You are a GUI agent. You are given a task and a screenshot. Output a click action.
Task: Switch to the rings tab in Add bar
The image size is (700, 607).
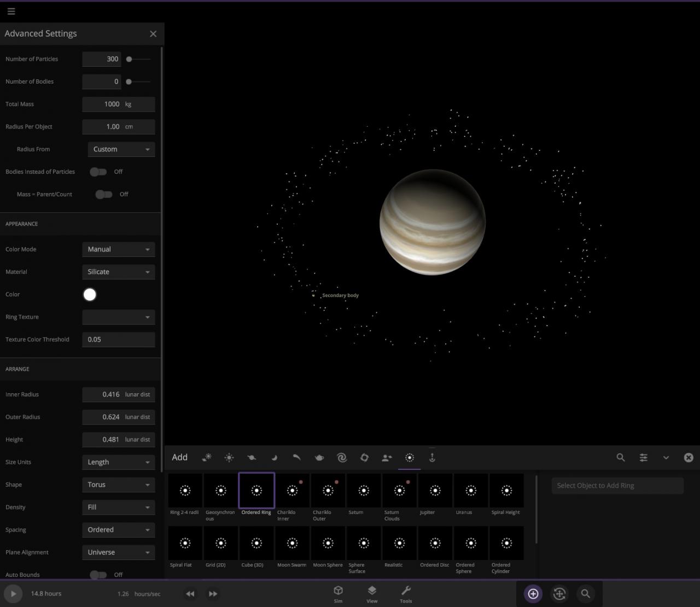(410, 458)
